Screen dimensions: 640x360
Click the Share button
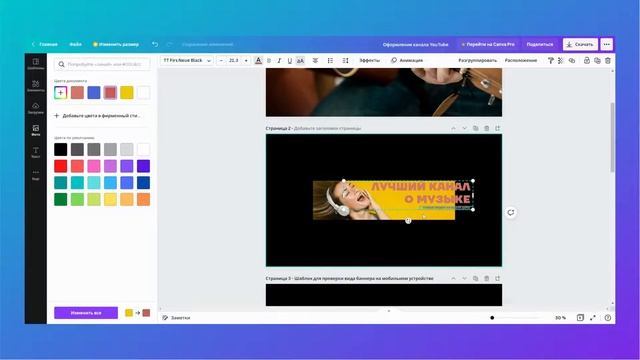pos(540,44)
